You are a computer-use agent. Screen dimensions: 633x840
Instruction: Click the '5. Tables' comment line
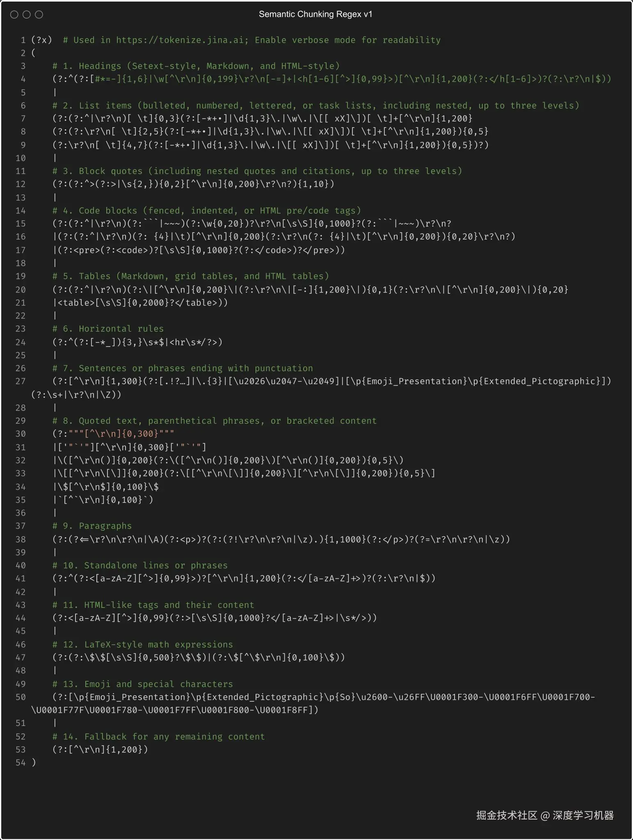coord(191,276)
